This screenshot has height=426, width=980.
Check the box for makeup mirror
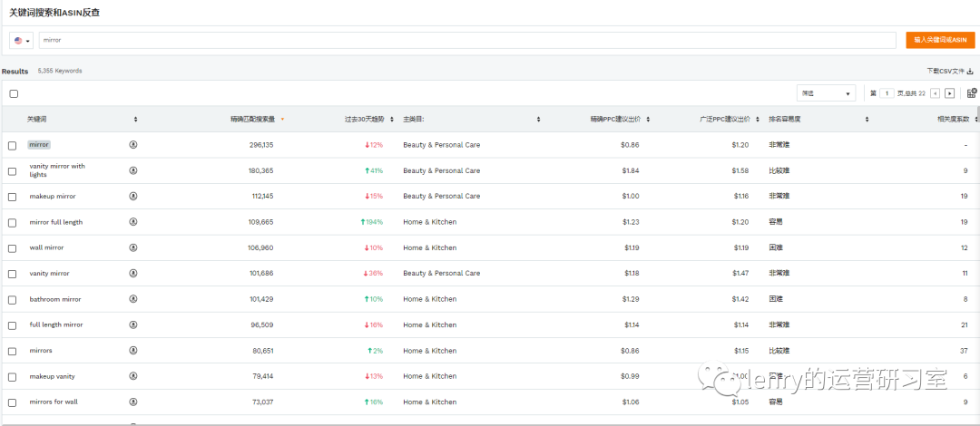[x=13, y=197]
